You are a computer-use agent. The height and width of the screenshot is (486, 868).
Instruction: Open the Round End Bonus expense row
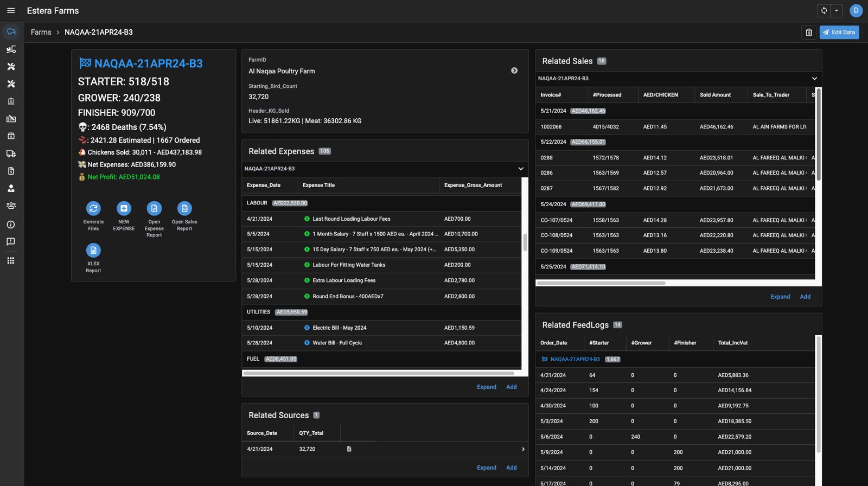pyautogui.click(x=381, y=296)
